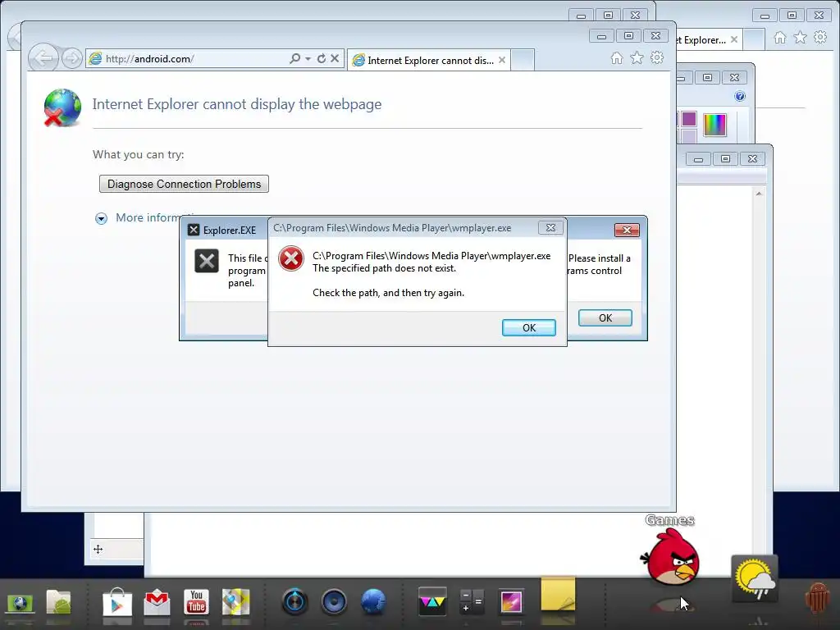The height and width of the screenshot is (630, 840).
Task: Pick the light lavender color swatch
Action: coord(689,136)
